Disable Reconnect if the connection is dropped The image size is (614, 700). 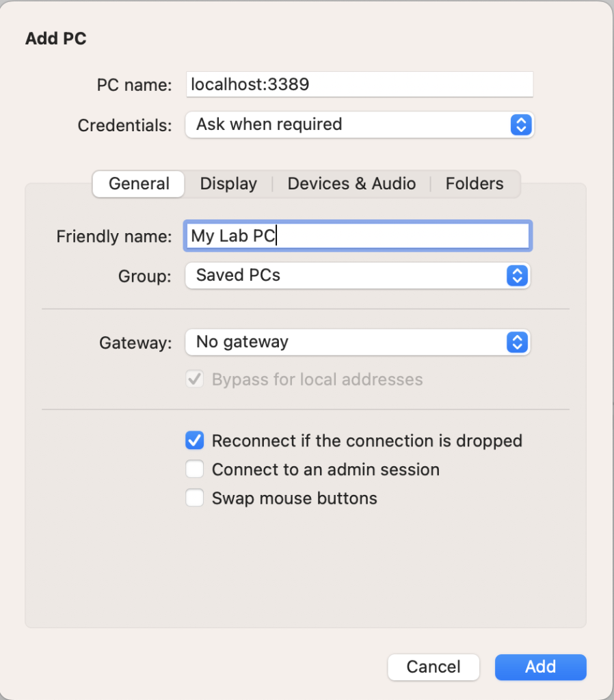pos(195,441)
